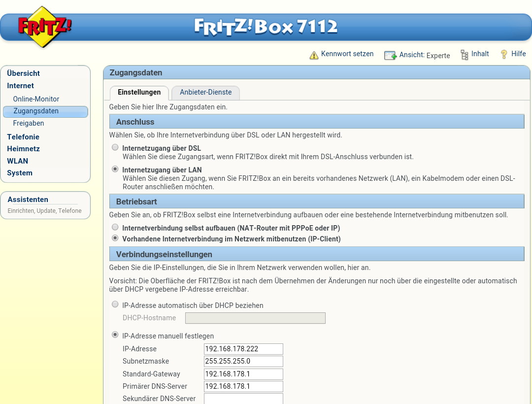Go to Übersicht in the sidebar
532x404 pixels.
click(24, 73)
